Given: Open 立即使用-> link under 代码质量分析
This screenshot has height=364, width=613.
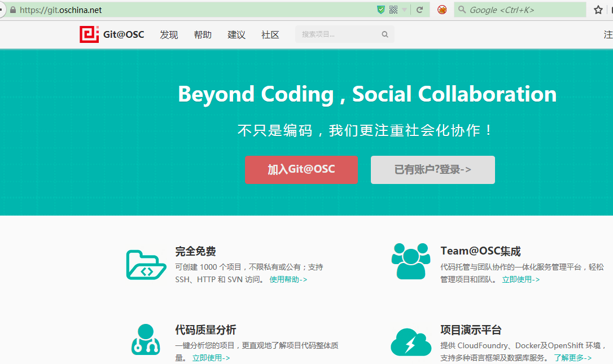Looking at the screenshot, I should 211,358.
